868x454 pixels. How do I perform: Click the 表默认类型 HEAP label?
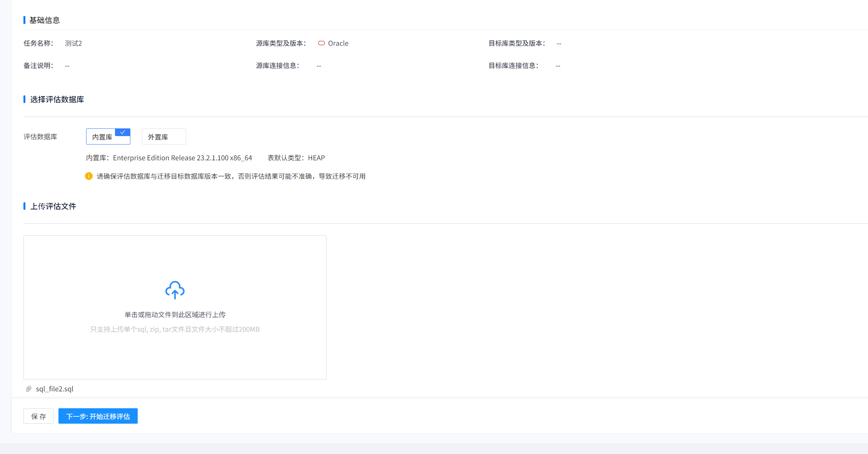pos(296,158)
